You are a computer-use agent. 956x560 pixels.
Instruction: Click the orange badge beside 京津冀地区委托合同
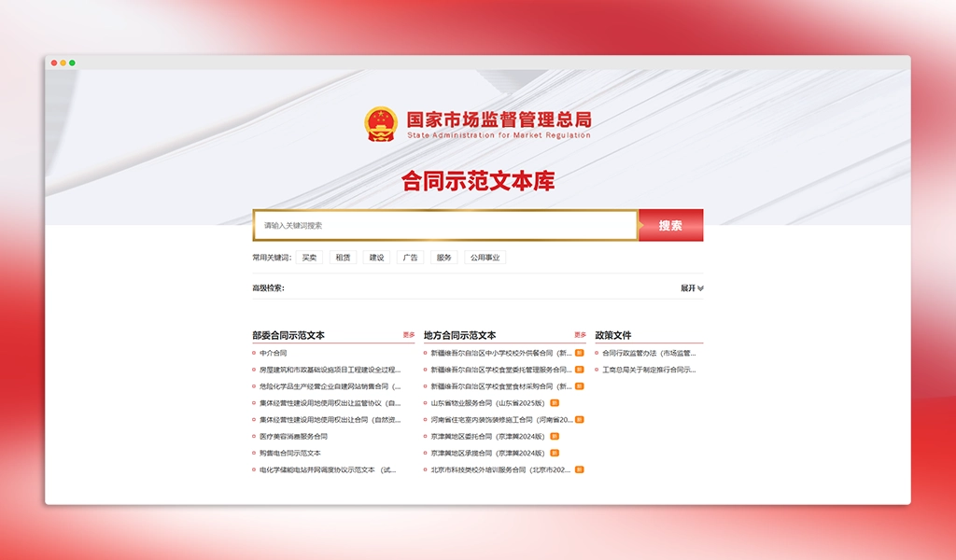click(x=555, y=436)
